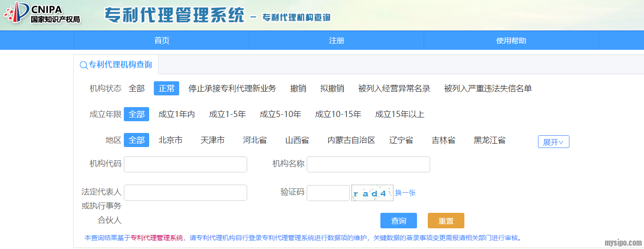Click the magnifier icon beside 专利代理机构查询
This screenshot has width=644, height=249.
point(83,65)
